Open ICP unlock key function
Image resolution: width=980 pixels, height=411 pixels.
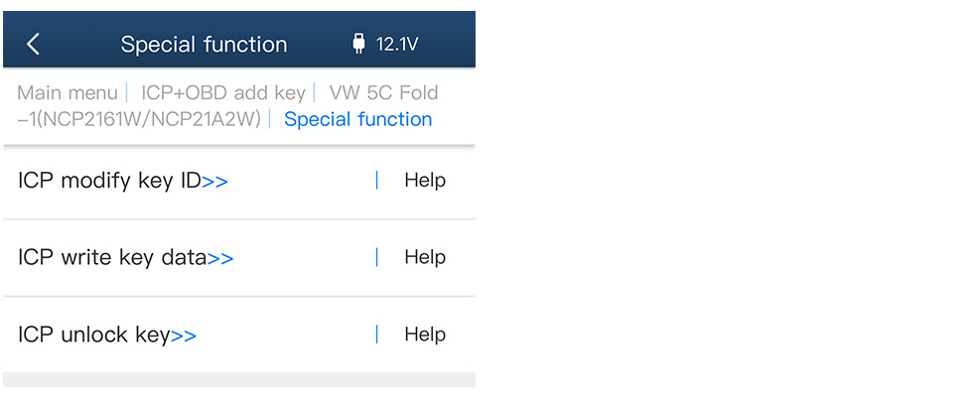(93, 336)
